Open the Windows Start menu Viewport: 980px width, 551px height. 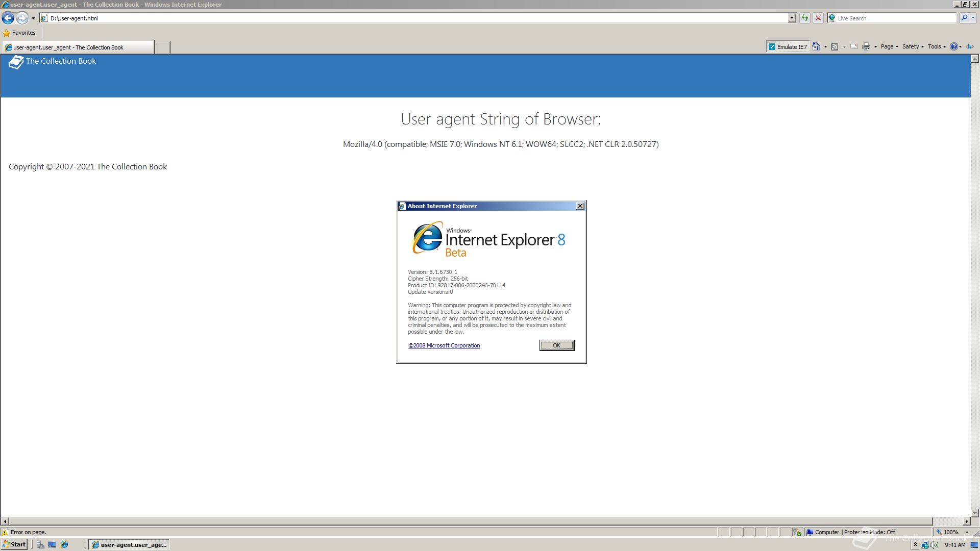point(14,544)
